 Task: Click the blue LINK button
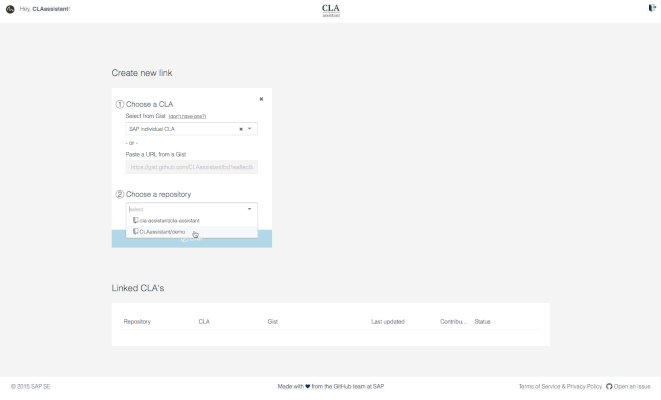[x=191, y=243]
